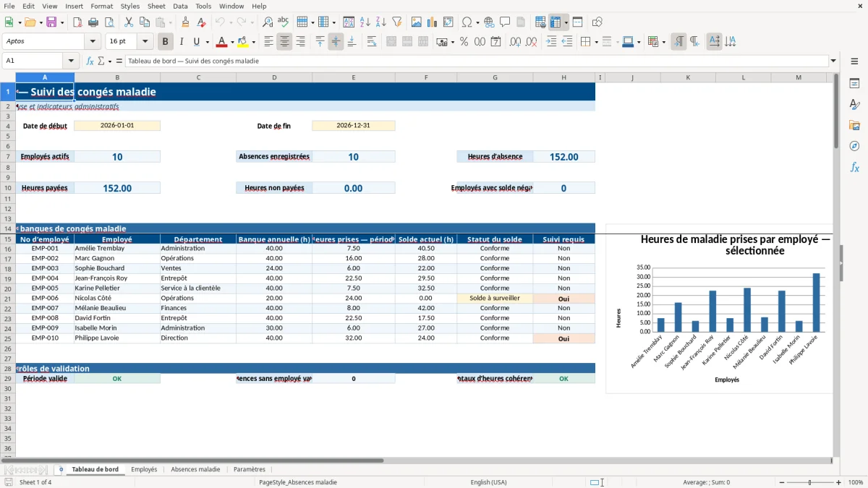This screenshot has height=488, width=868.
Task: Toggle Underline formatting
Action: pos(197,42)
